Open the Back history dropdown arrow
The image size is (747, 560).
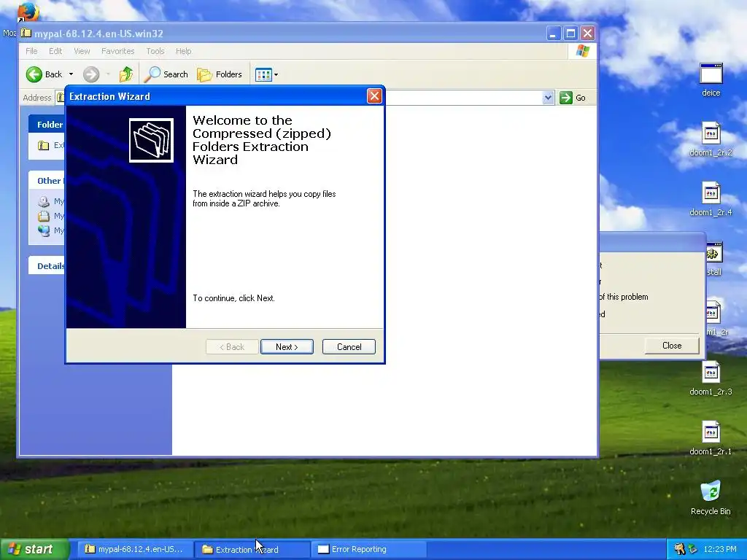point(71,74)
